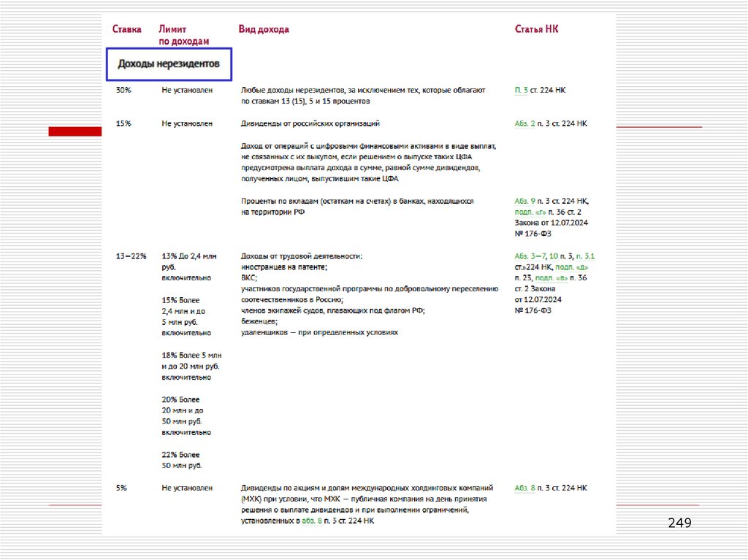748x560 pixels.
Task: Select the "30%" rate cell
Action: point(123,90)
